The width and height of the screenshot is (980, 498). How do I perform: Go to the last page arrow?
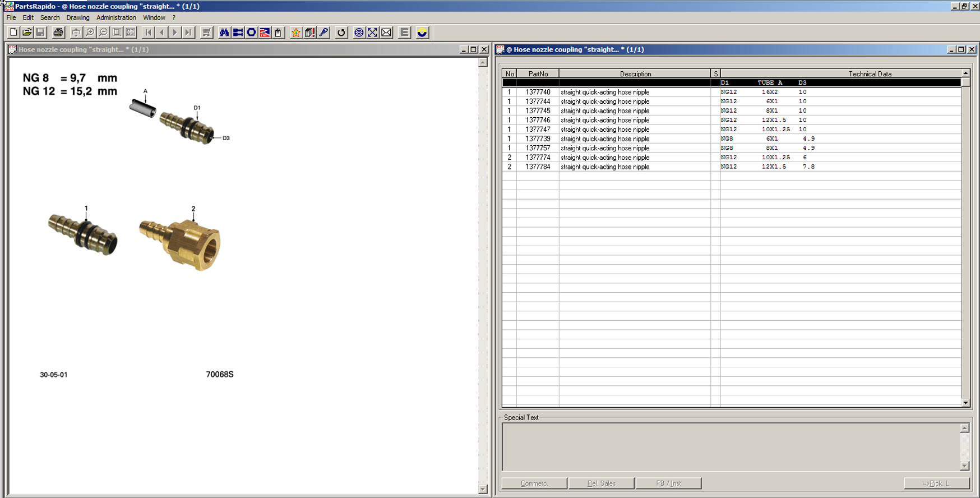tap(188, 33)
